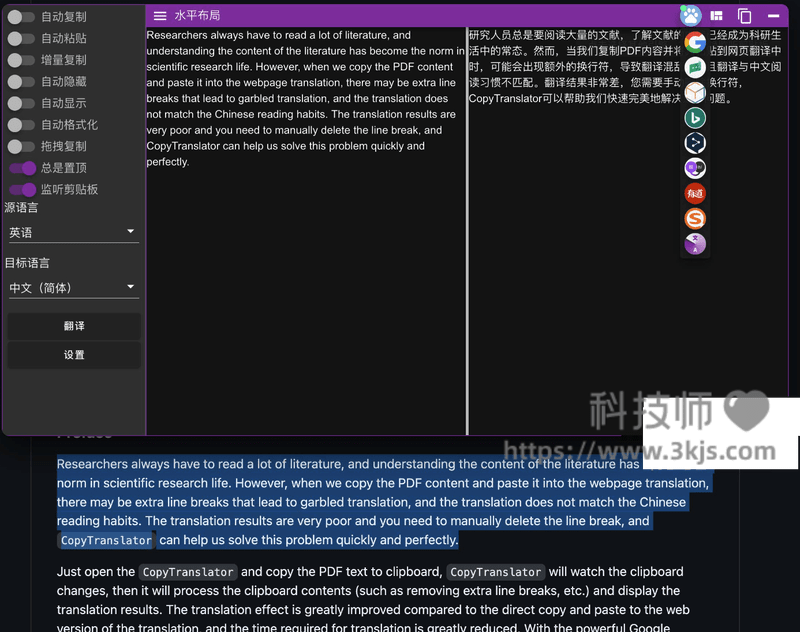800x632 pixels.
Task: Click inside the English source text area
Action: pyautogui.click(x=306, y=231)
